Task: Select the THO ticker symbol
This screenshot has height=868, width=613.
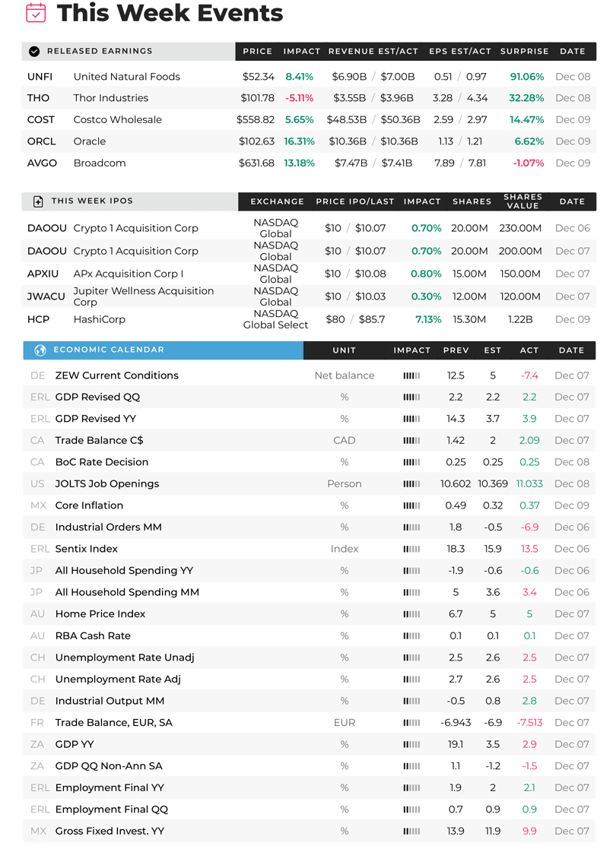Action: click(38, 98)
